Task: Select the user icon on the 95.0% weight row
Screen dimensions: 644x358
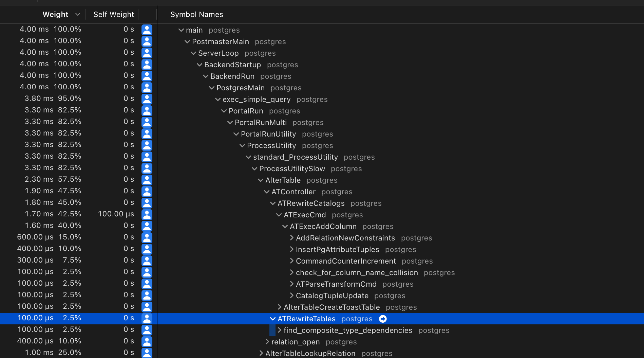Action: pyautogui.click(x=147, y=99)
